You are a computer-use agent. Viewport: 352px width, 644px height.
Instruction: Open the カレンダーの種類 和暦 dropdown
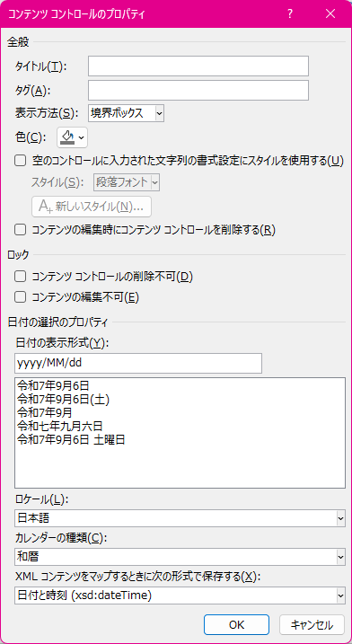[x=180, y=557]
